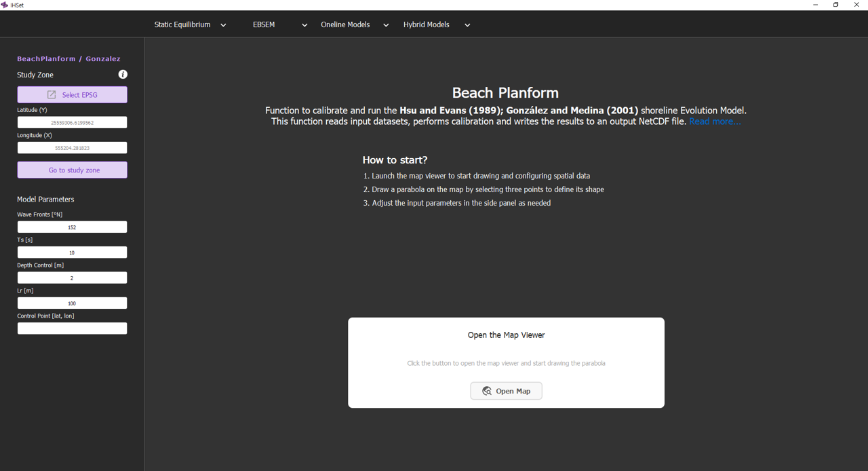
Task: Click the Longitude (X) input field
Action: (72, 148)
